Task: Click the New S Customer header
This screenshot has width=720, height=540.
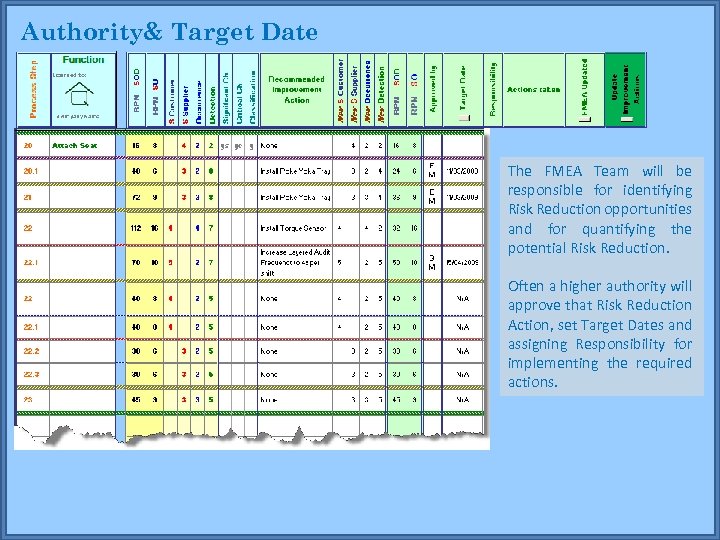Action: [x=340, y=90]
